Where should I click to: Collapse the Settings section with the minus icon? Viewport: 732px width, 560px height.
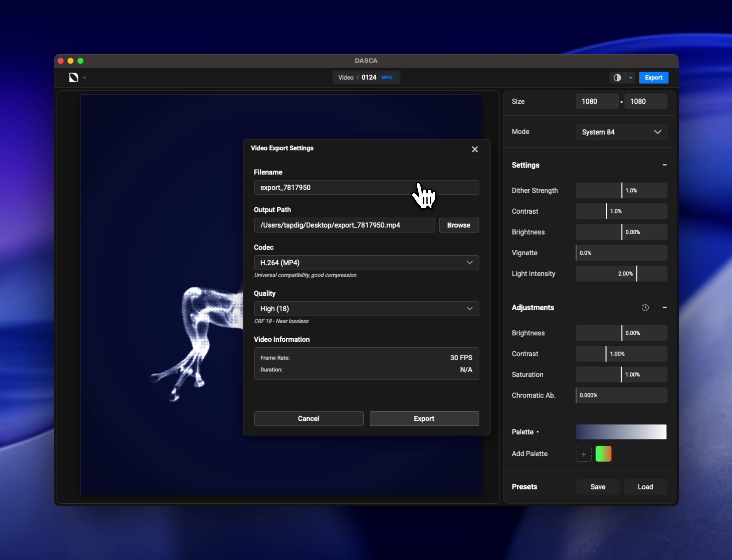coord(664,165)
